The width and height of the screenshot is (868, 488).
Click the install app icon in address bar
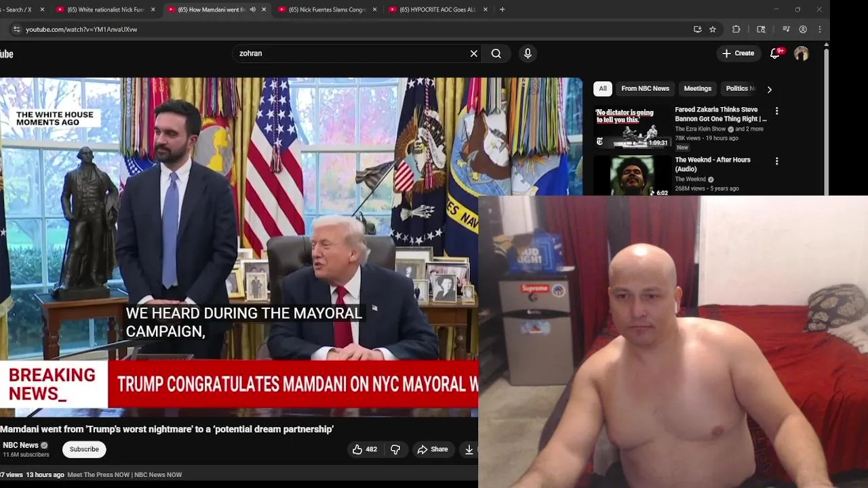pos(697,29)
